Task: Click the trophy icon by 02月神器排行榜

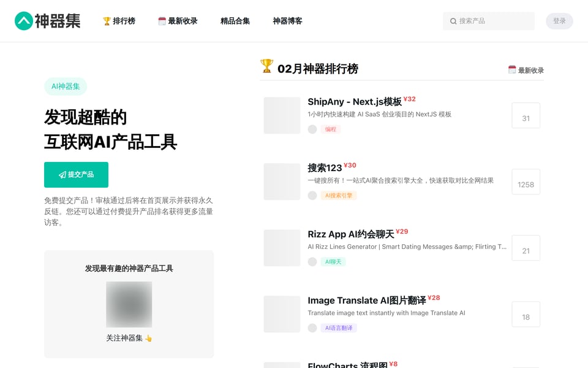Action: (266, 66)
